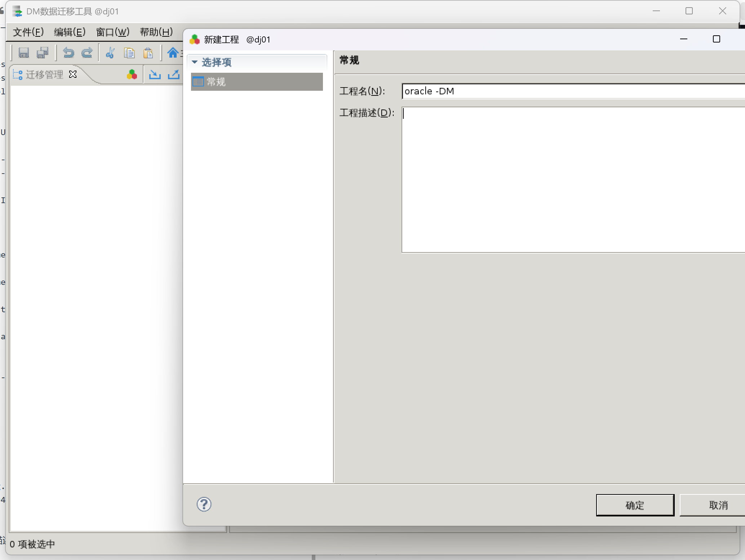Click the Cut scissors icon
Screen dimensions: 745x560
click(110, 53)
